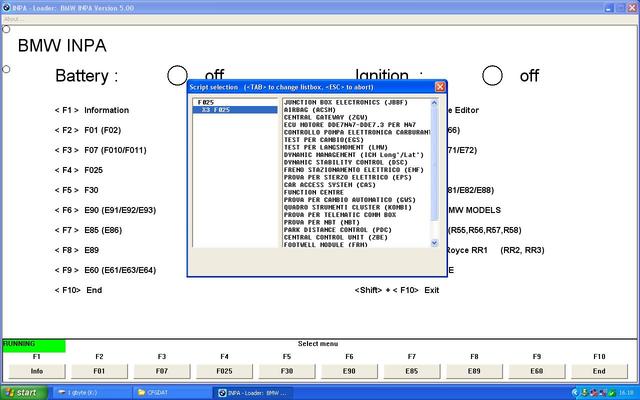Switch to INPA - Loader taskbar item
Viewport: 640px width, 400px height.
click(x=253, y=393)
